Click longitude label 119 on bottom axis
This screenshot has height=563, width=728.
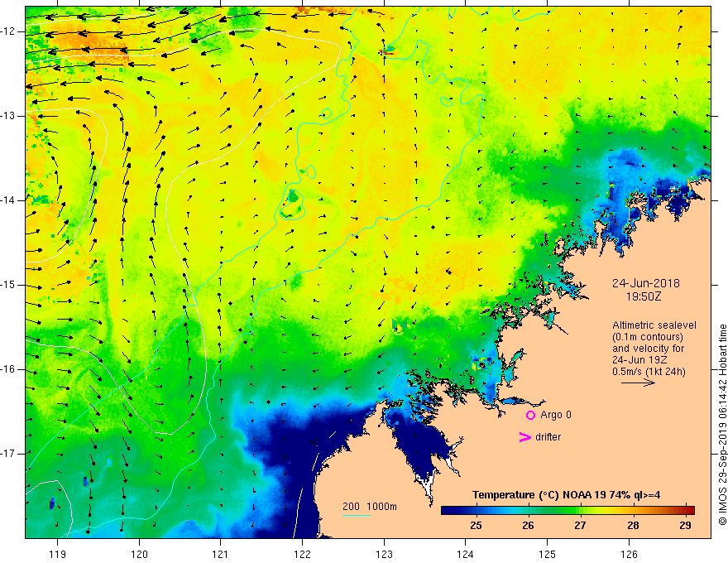(x=58, y=554)
